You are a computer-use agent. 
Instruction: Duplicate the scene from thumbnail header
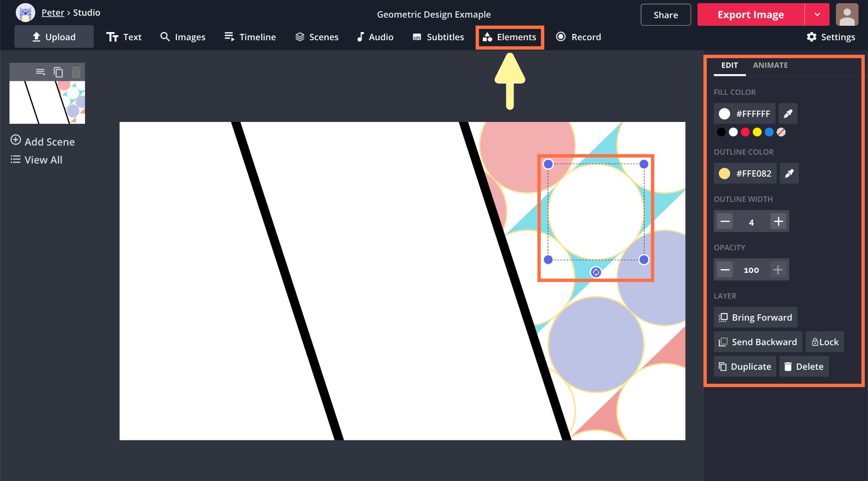pos(58,72)
